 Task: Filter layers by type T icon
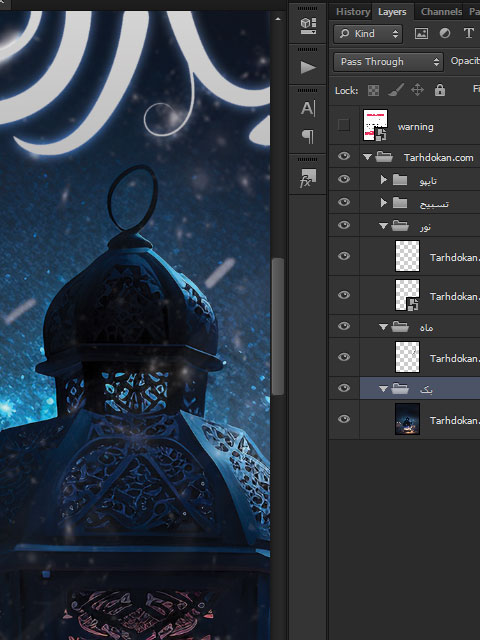coord(469,33)
